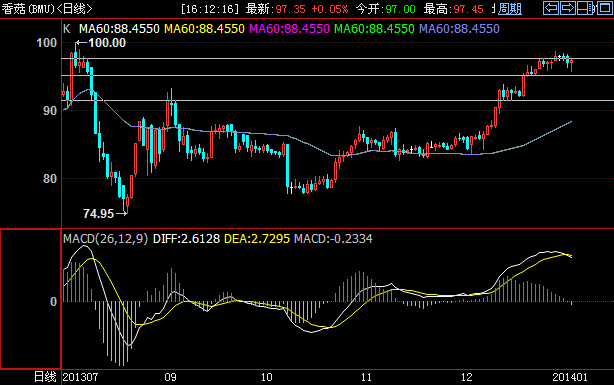Click the high value 97.45
Image resolution: width=614 pixels, height=385 pixels.
click(468, 9)
